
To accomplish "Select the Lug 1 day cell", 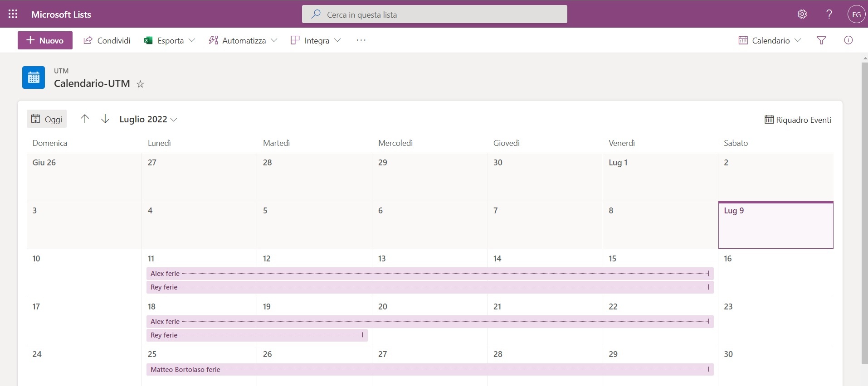I will pyautogui.click(x=661, y=177).
